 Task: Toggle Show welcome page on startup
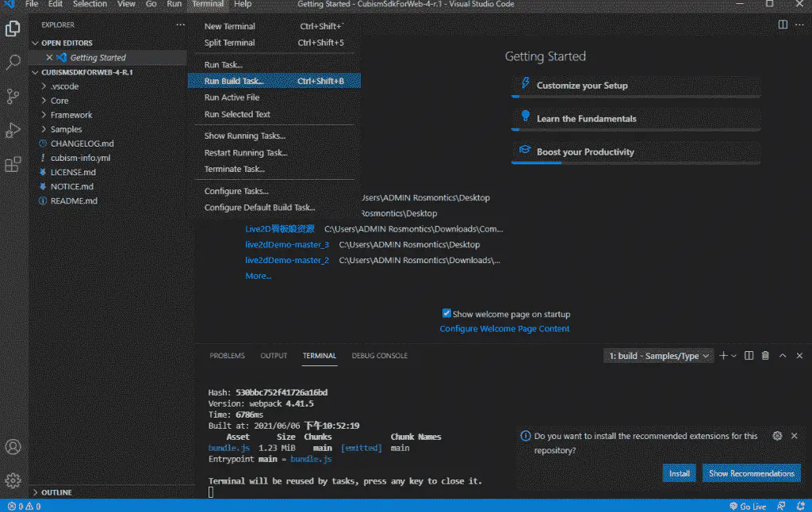click(x=446, y=313)
